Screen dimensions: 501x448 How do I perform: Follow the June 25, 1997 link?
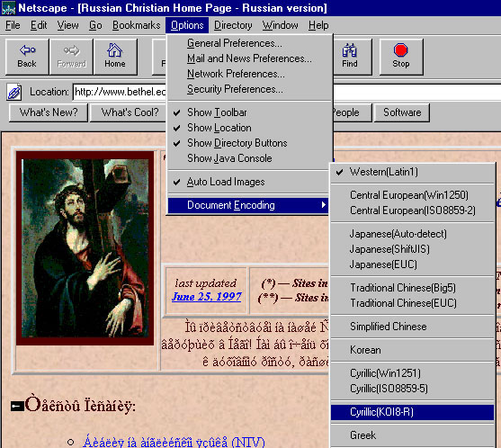[206, 297]
